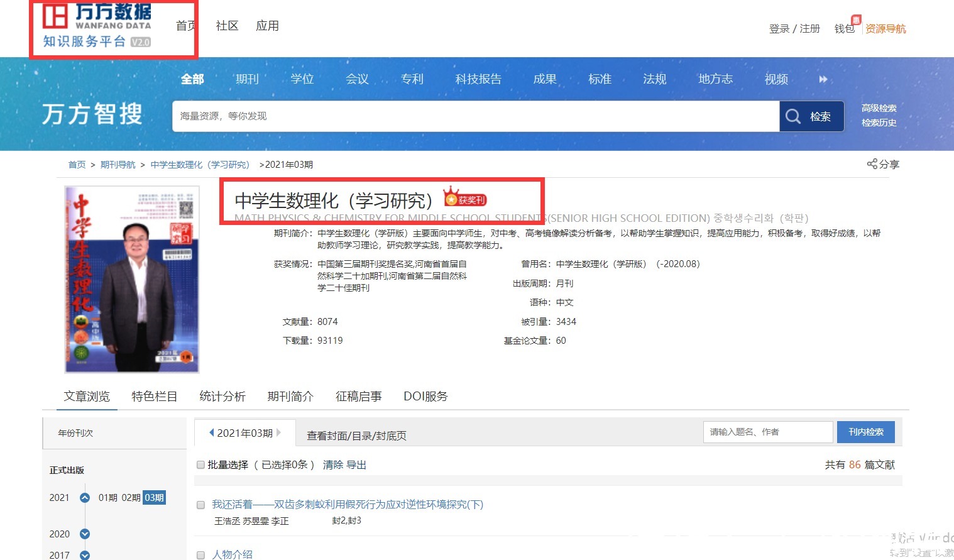
Task: Go to previous issue arrow
Action: pos(212,432)
